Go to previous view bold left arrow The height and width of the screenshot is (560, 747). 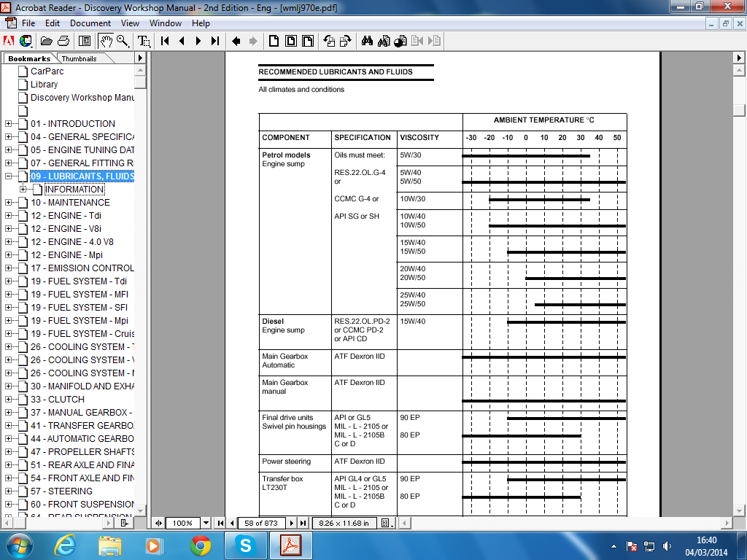pyautogui.click(x=236, y=41)
